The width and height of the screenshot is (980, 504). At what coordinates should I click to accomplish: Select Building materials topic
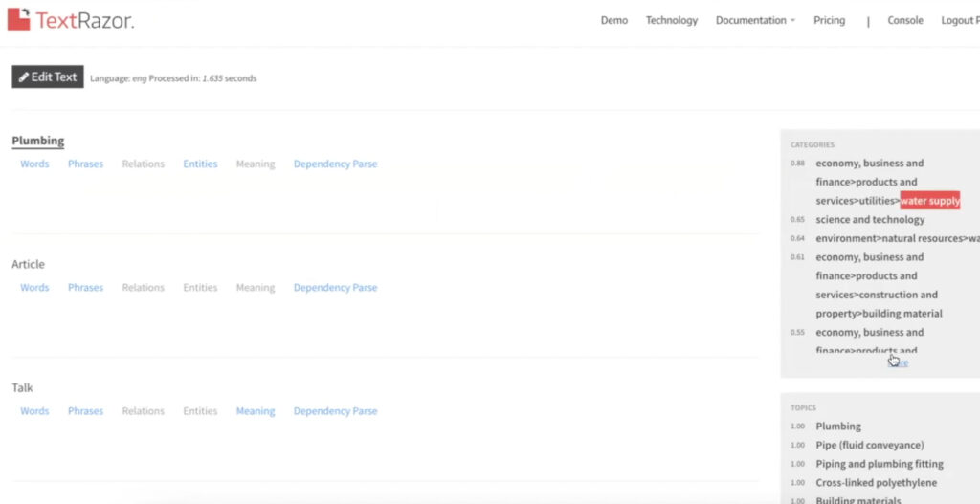point(858,499)
